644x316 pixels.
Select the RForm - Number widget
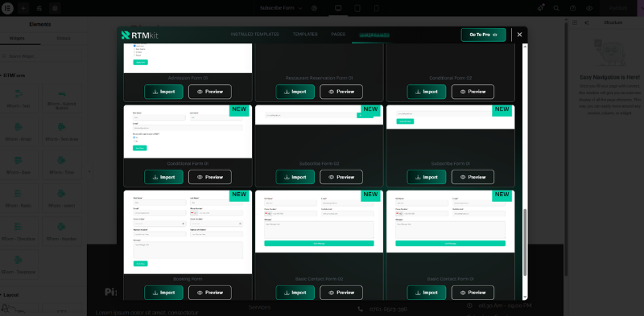coord(62,232)
